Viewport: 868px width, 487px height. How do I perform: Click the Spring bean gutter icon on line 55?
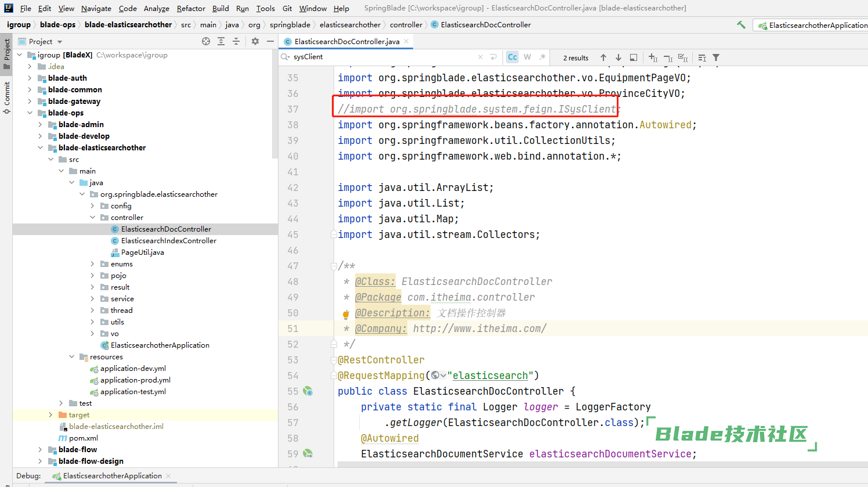308,391
